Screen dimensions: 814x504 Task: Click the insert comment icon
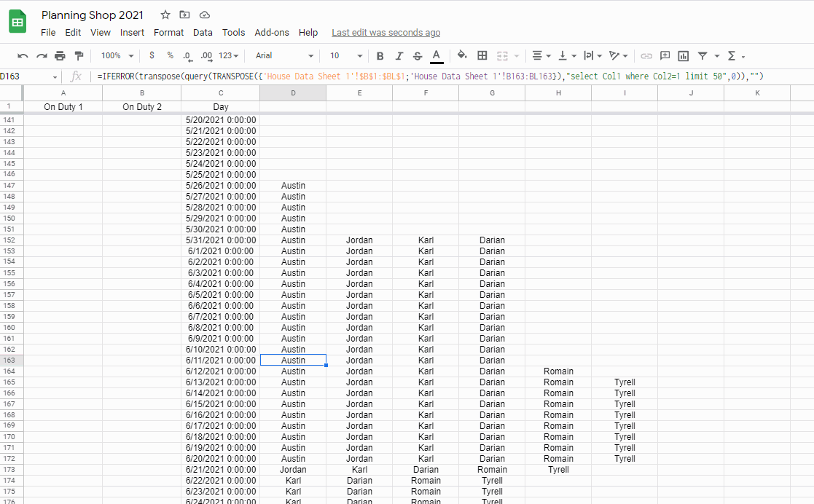click(665, 56)
